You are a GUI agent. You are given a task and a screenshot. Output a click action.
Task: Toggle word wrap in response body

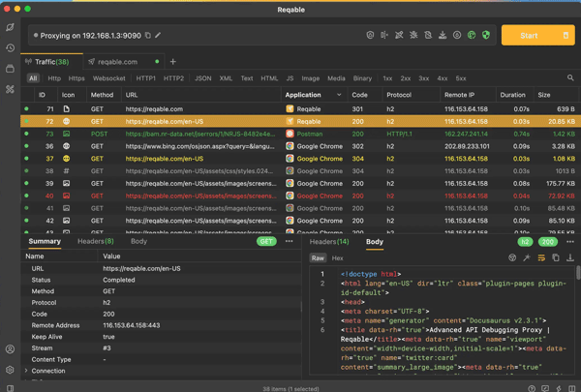(x=541, y=258)
